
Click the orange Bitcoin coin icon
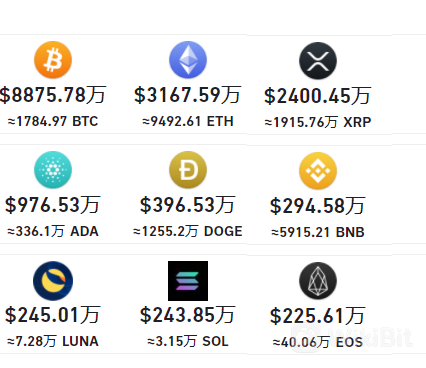tap(53, 60)
